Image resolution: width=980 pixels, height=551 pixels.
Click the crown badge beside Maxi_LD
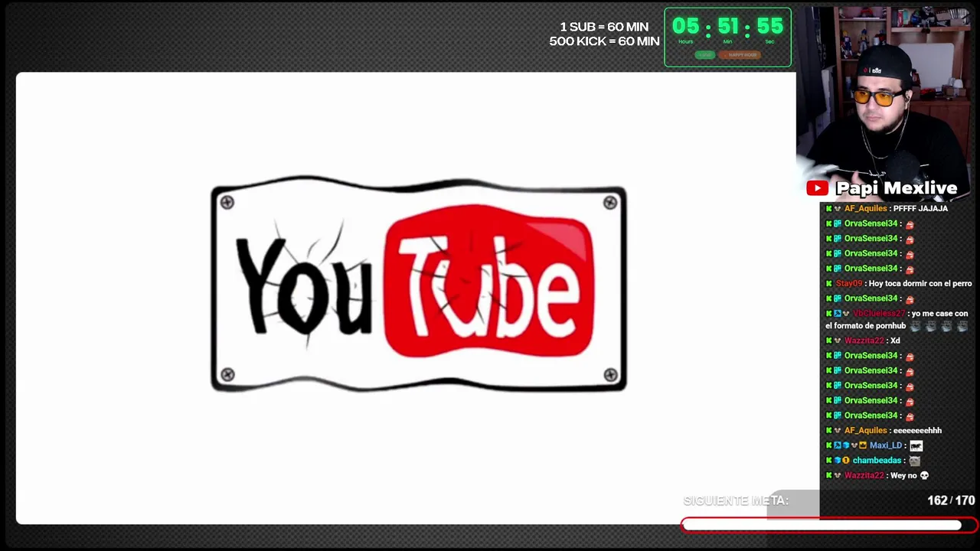pos(863,445)
